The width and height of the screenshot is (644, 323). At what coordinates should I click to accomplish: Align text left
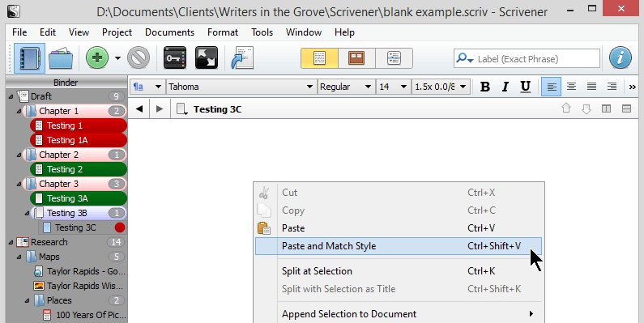[551, 87]
